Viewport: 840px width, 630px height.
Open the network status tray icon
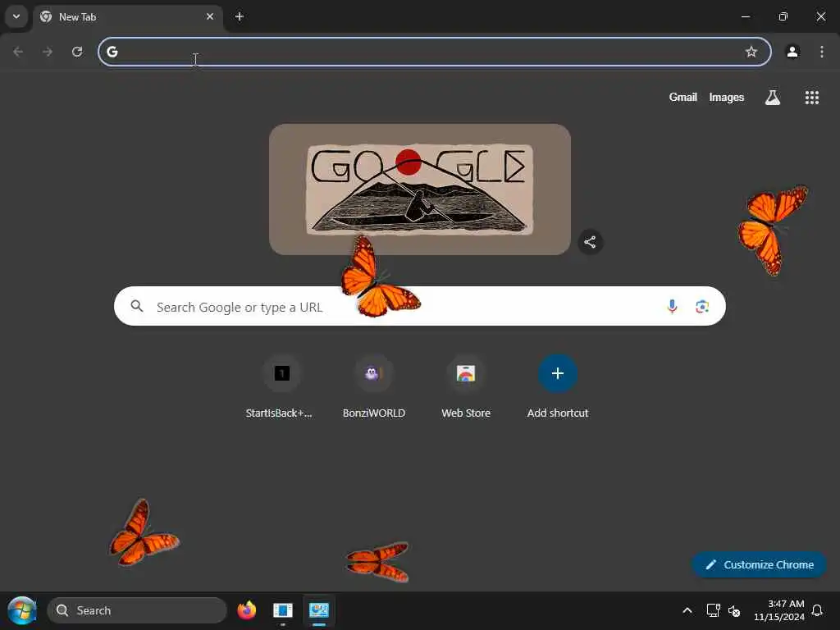tap(713, 610)
